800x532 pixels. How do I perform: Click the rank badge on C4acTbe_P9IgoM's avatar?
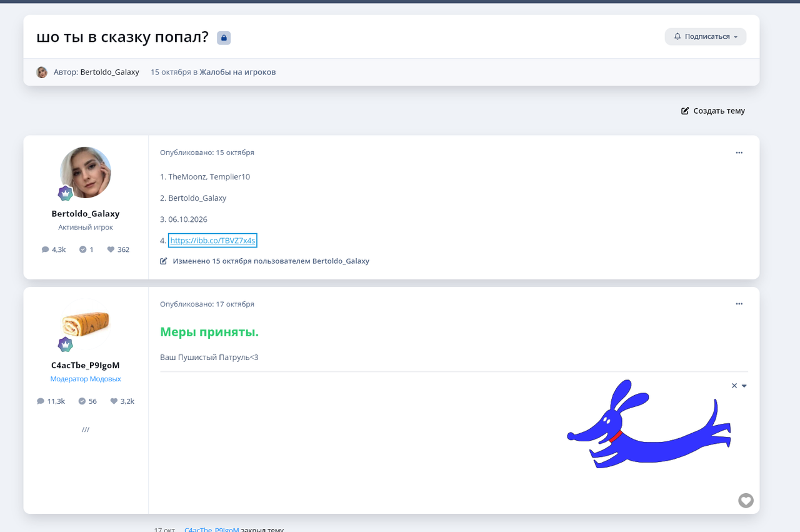pos(66,344)
